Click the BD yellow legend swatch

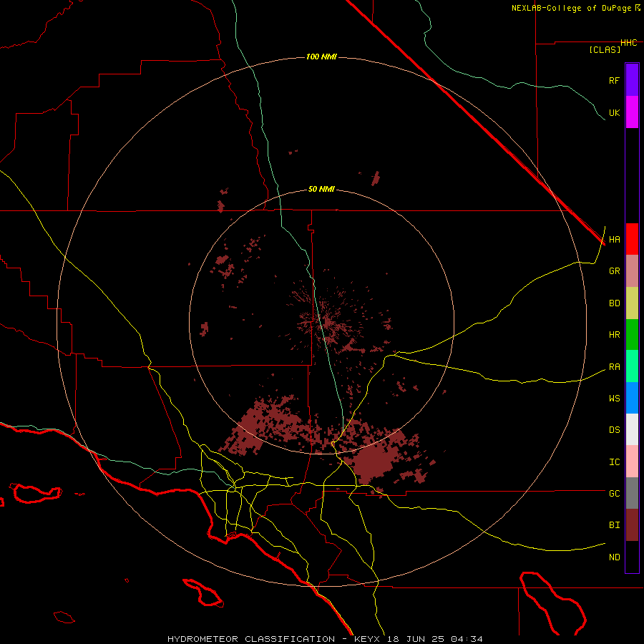coord(632,303)
